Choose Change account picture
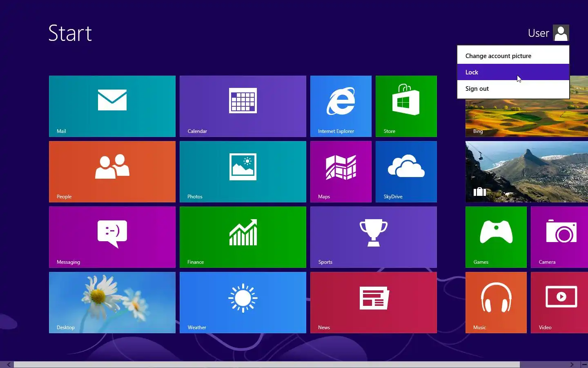The image size is (588, 368). (x=513, y=56)
